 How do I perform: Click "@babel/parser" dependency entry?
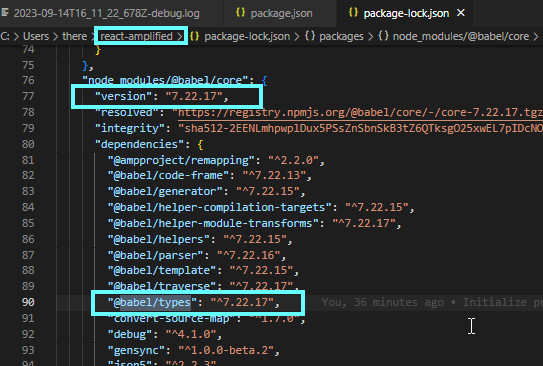click(197, 255)
